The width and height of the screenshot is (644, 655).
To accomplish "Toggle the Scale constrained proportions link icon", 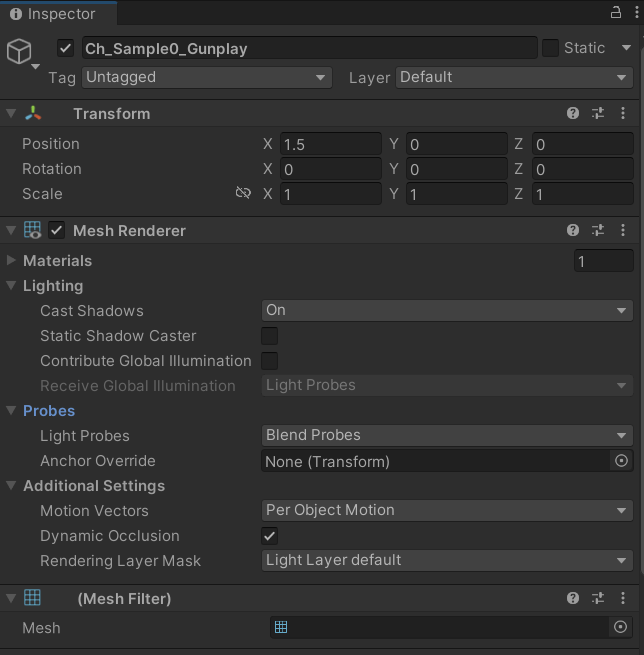I will point(243,194).
